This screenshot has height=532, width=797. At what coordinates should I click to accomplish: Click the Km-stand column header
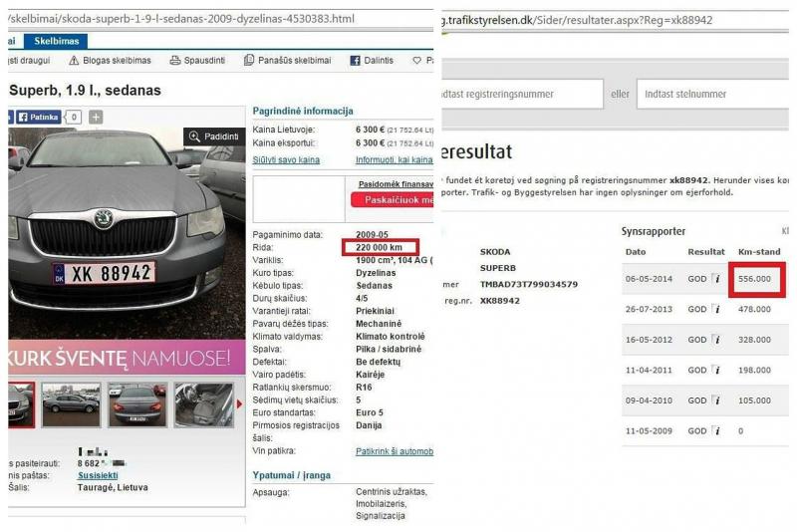(759, 251)
